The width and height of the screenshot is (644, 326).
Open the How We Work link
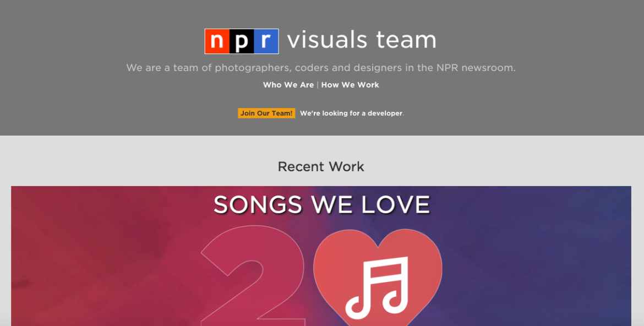pyautogui.click(x=350, y=85)
